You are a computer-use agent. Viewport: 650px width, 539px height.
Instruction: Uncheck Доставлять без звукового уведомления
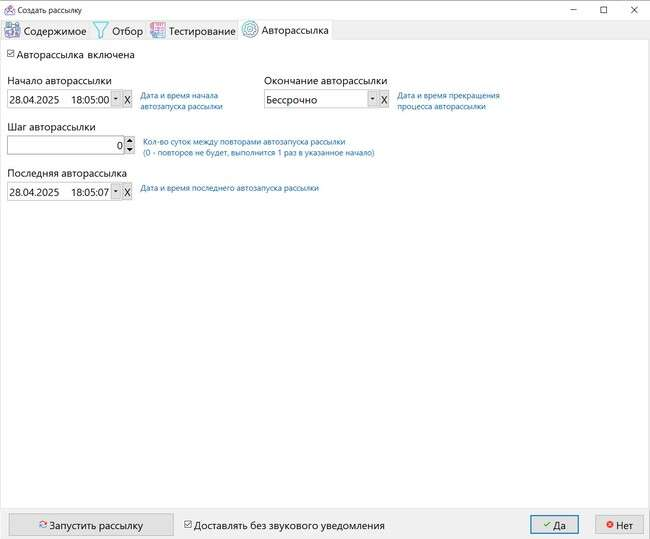point(188,525)
